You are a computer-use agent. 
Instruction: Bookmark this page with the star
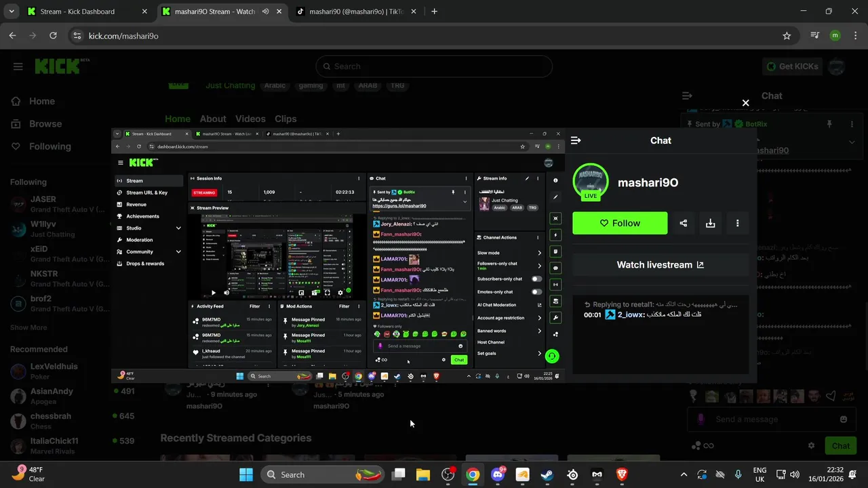pyautogui.click(x=787, y=36)
